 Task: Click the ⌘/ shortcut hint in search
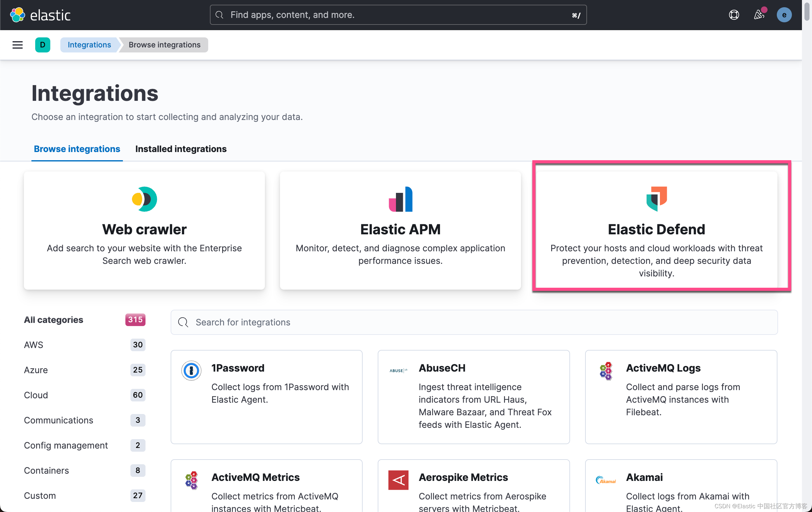(x=576, y=15)
